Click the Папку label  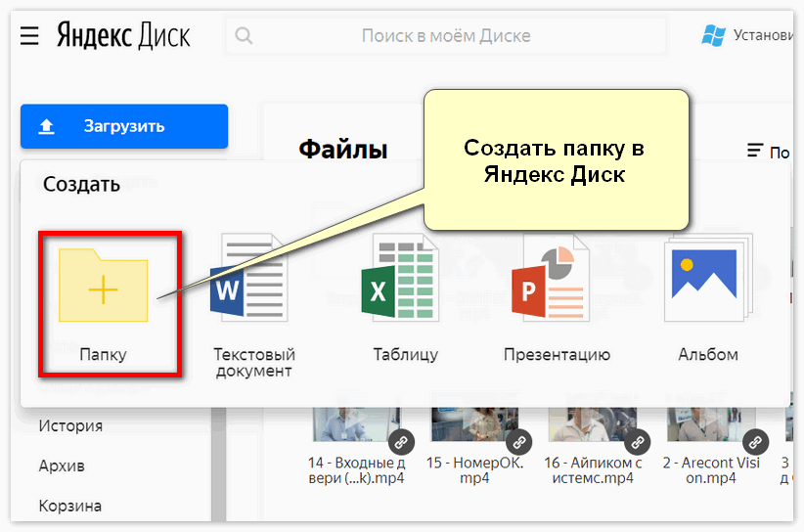[x=103, y=355]
